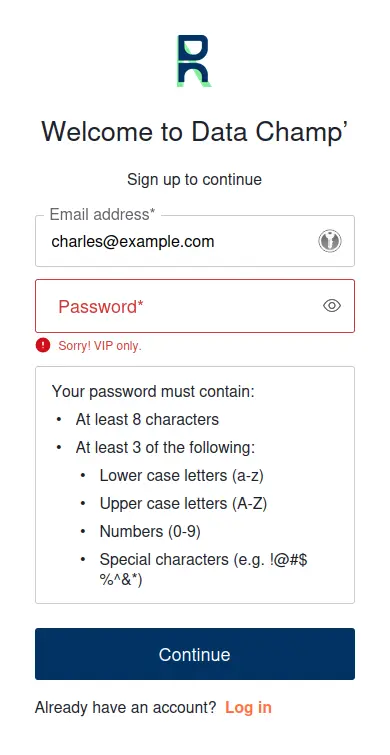Click the 'Special characters' rule
This screenshot has width=390, height=755.
204,570
